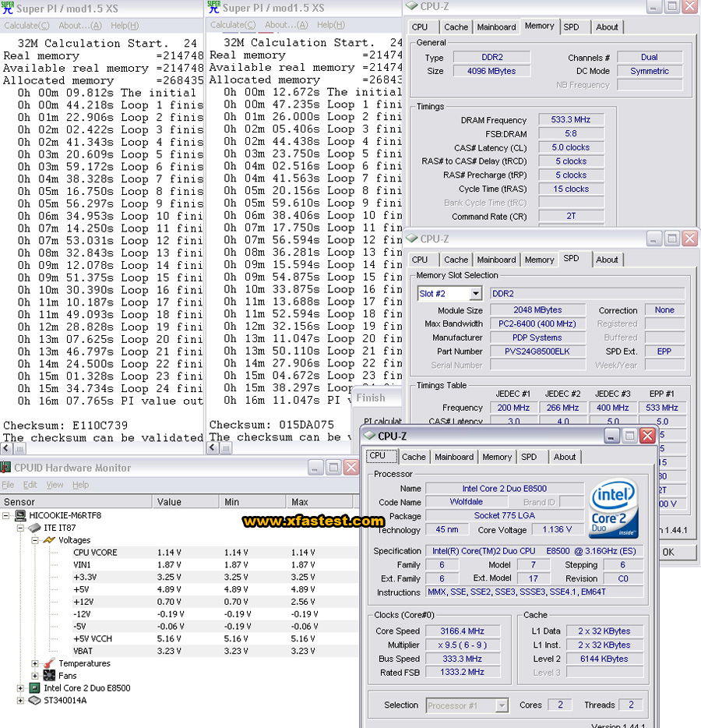Open About tab in front CPU-Z window
This screenshot has width=701, height=728.
click(564, 457)
